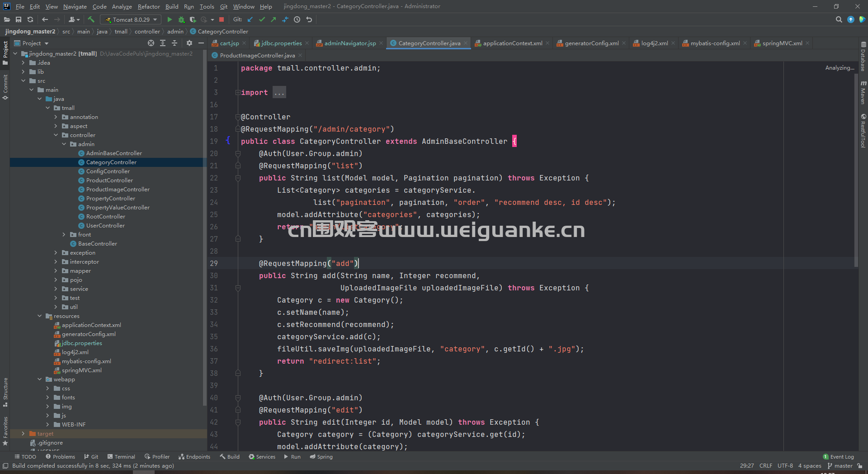Click the Expand All icon in the Project panel
Viewport: 868px width, 474px height.
(163, 43)
